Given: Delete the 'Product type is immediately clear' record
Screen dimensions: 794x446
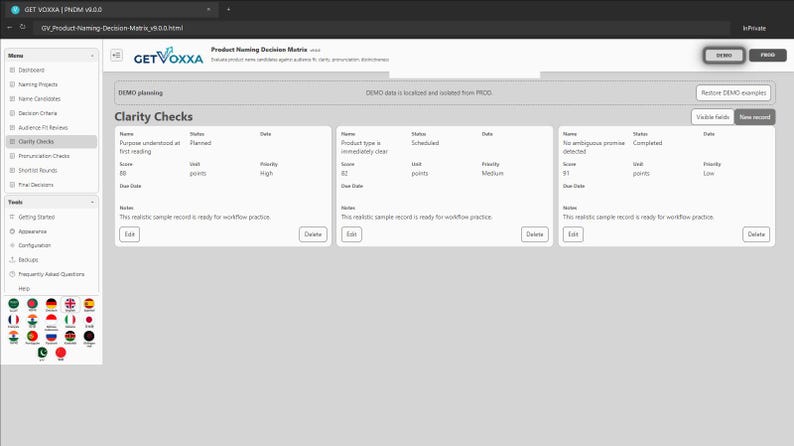Looking at the screenshot, I should (x=535, y=234).
